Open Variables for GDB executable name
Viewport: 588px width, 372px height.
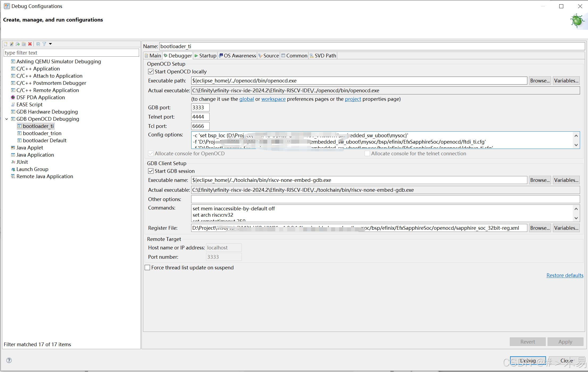(566, 180)
